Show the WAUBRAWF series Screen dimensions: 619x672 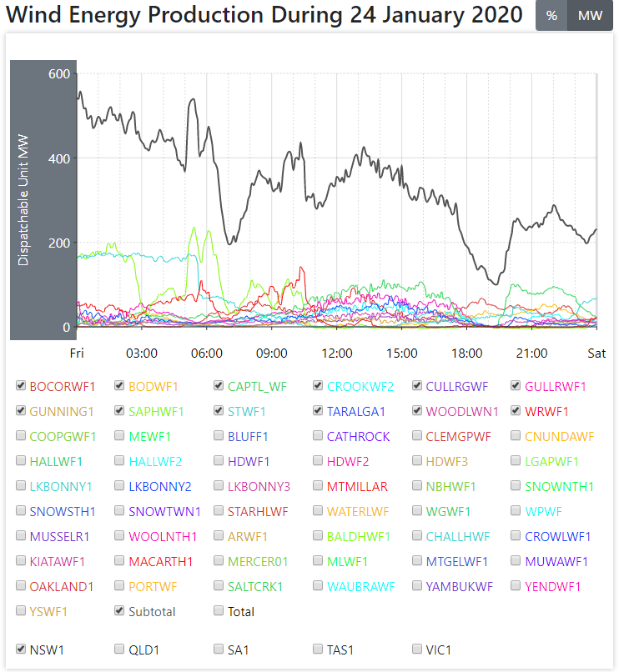pyautogui.click(x=319, y=586)
